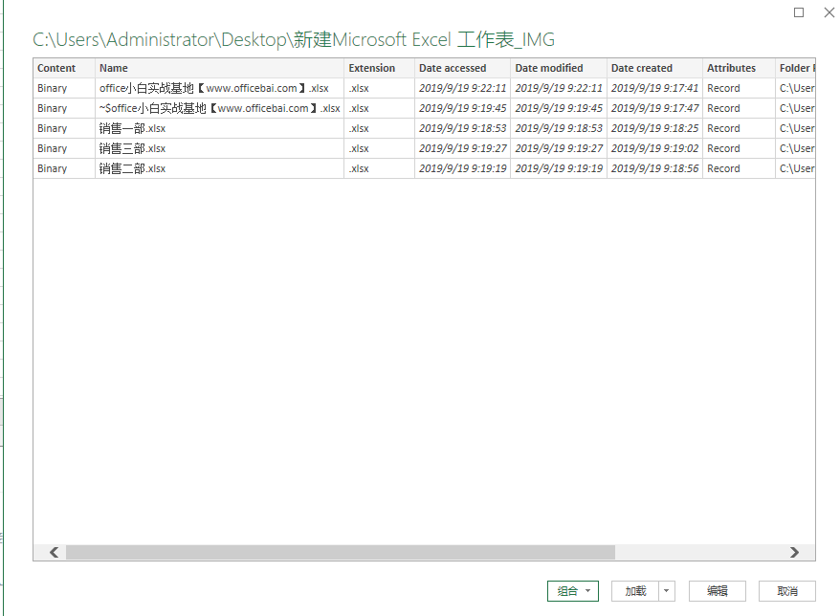The height and width of the screenshot is (616, 840).
Task: Click the horizontal scrollbar thumb
Action: click(341, 552)
